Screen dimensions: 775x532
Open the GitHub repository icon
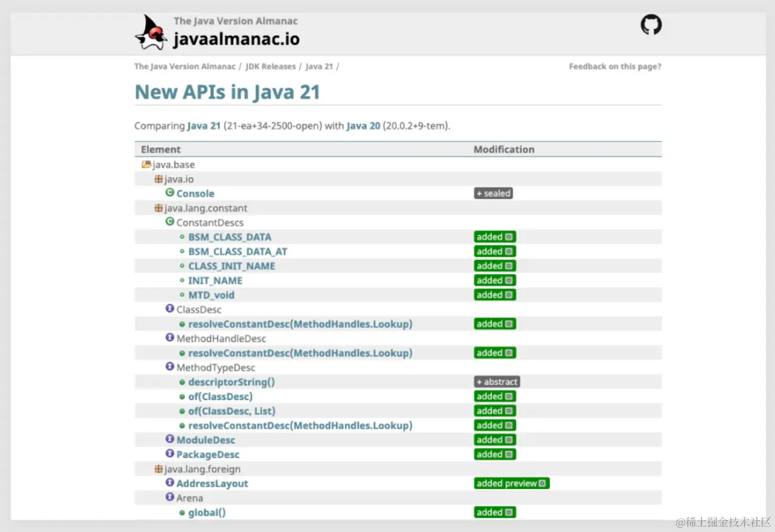click(x=651, y=24)
